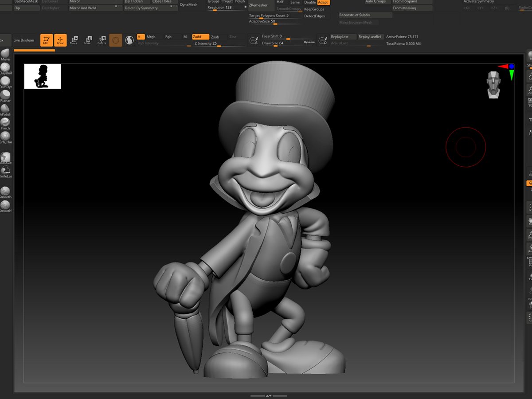532x399 pixels.
Task: Click the red circular brush cursor
Action: tap(465, 147)
